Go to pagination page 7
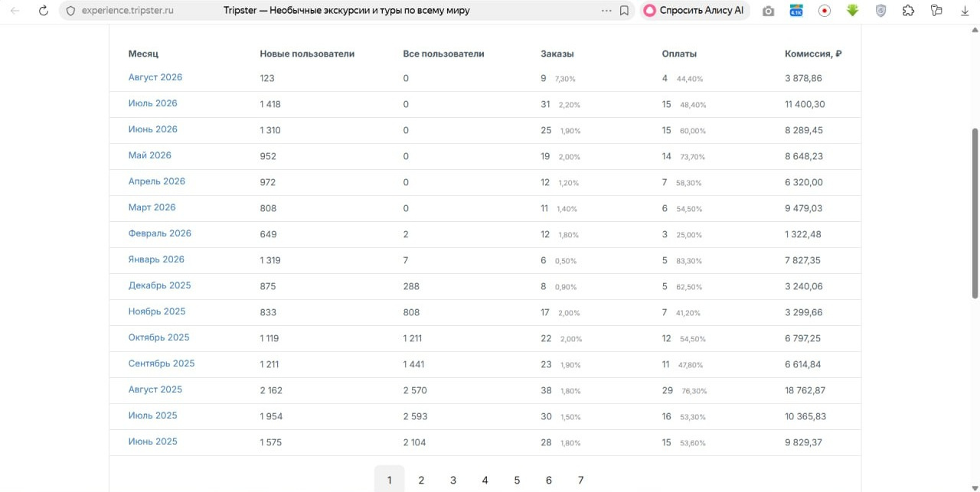Image resolution: width=980 pixels, height=492 pixels. click(580, 480)
